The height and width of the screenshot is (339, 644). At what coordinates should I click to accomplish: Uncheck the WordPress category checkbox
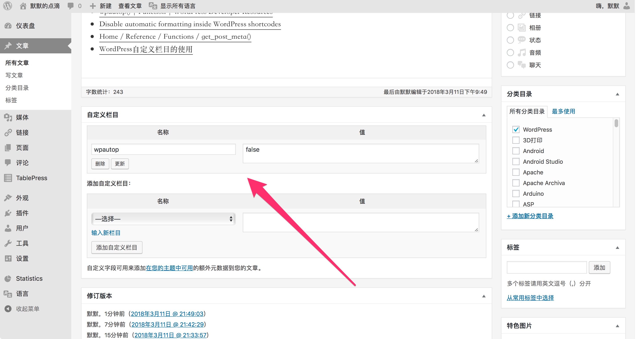(516, 129)
